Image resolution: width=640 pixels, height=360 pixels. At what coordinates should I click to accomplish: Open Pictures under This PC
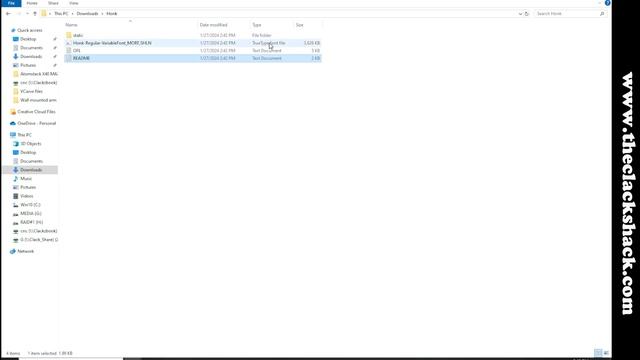[x=28, y=187]
